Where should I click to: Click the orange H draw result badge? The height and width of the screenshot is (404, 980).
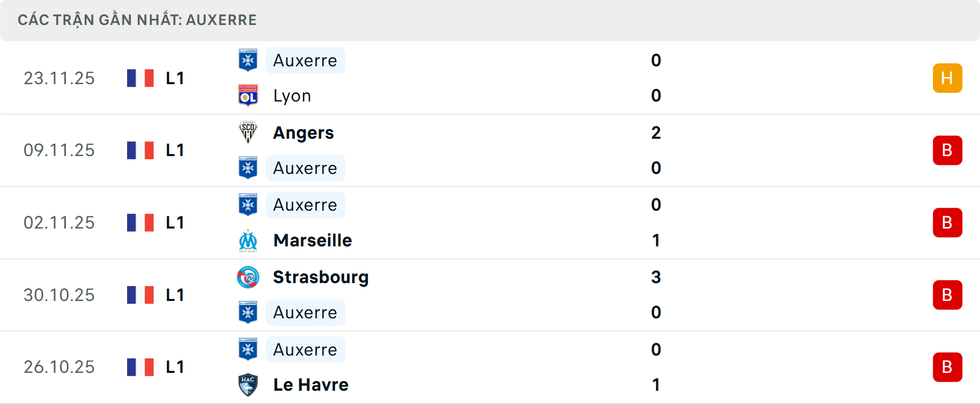click(x=947, y=78)
